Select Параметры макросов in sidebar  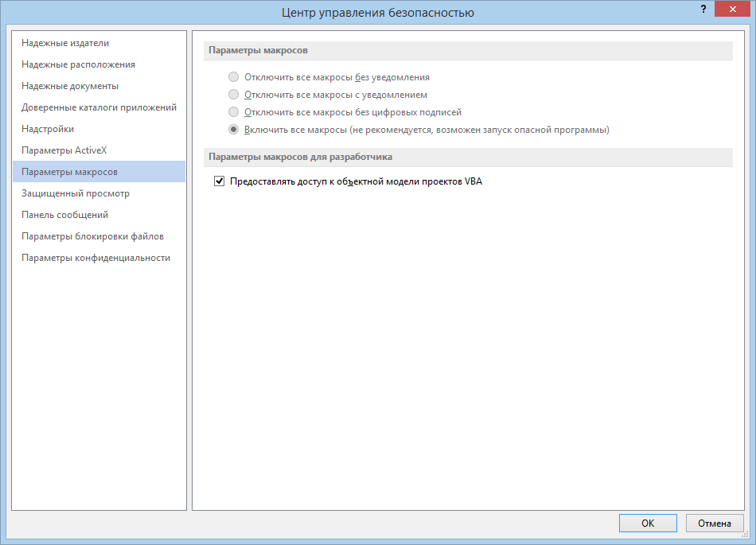[70, 172]
